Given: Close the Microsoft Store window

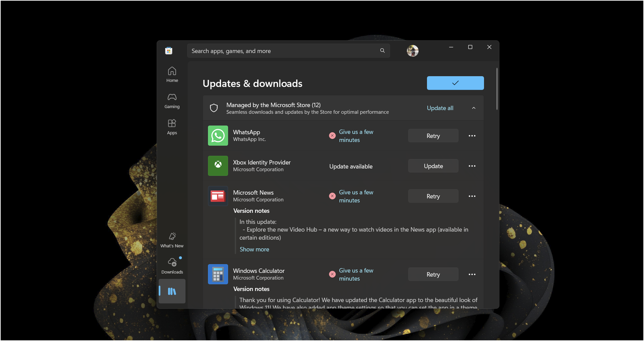Looking at the screenshot, I should pyautogui.click(x=489, y=47).
